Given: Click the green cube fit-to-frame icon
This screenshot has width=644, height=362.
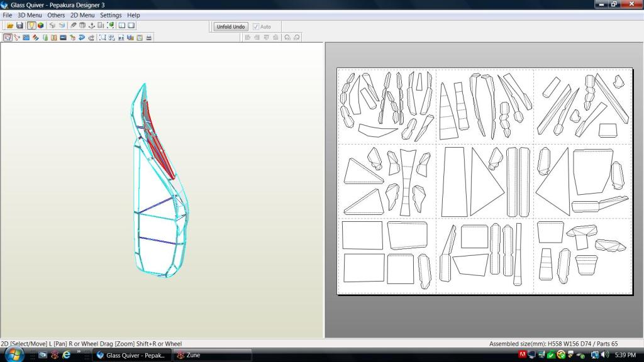Looking at the screenshot, I should pos(110,25).
